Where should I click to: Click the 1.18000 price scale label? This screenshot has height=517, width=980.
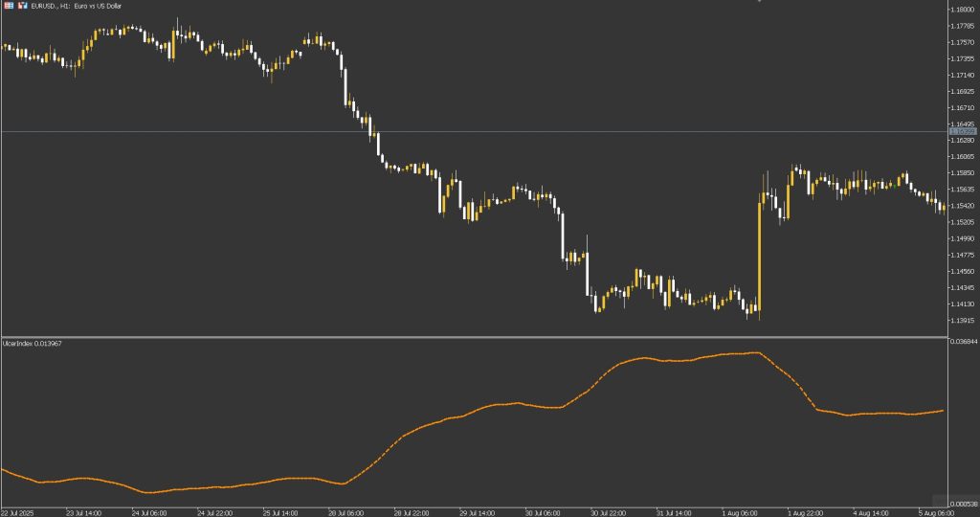[963, 10]
